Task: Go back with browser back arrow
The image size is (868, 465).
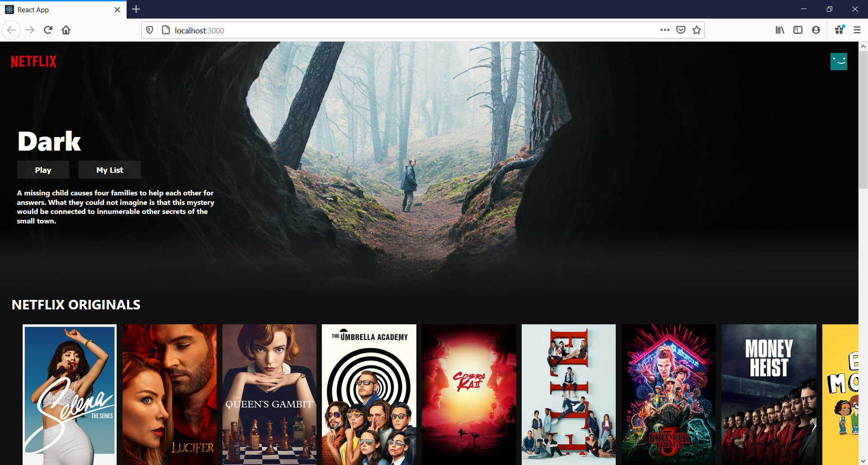Action: (x=11, y=30)
